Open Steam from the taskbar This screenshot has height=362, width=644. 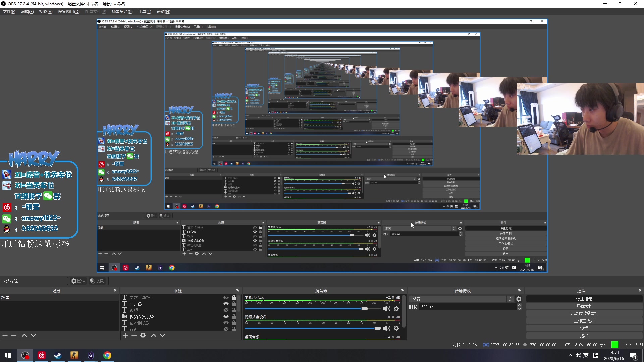click(x=58, y=355)
